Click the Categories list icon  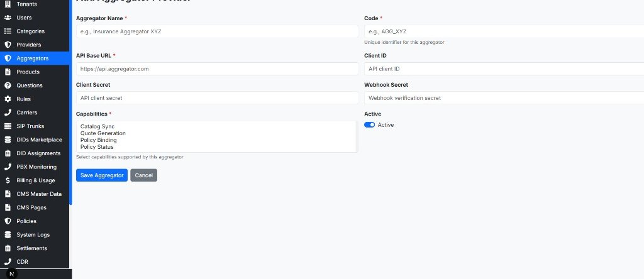[x=8, y=31]
